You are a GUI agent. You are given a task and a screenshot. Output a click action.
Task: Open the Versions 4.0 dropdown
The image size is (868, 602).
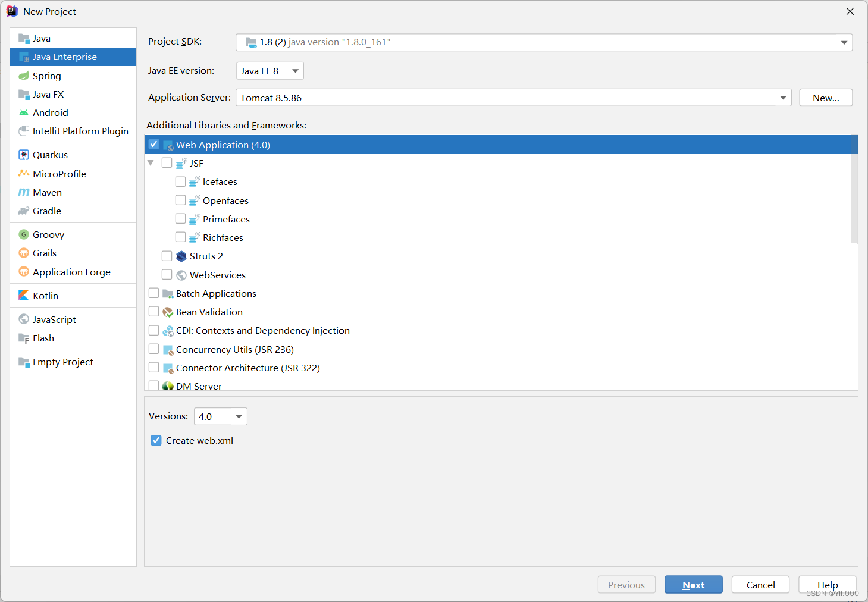(x=221, y=416)
